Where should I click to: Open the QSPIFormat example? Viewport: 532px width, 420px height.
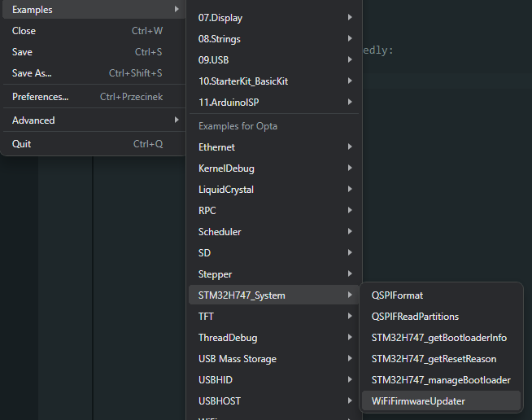(441, 295)
